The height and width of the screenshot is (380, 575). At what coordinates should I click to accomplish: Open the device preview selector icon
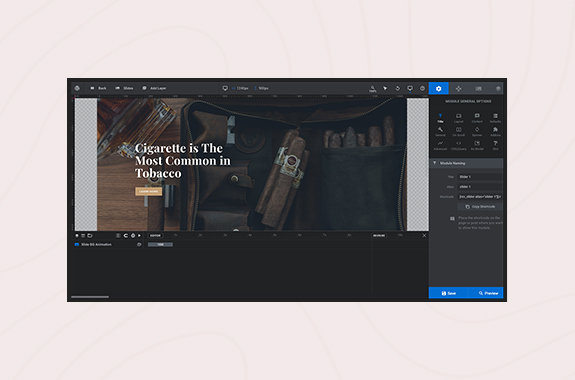[410, 88]
